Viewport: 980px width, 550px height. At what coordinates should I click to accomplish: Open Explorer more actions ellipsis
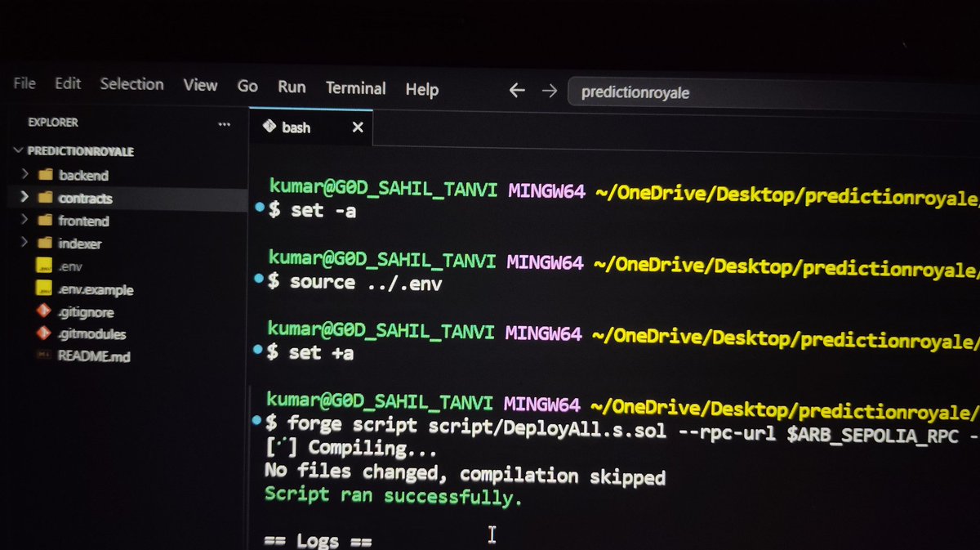tap(225, 124)
